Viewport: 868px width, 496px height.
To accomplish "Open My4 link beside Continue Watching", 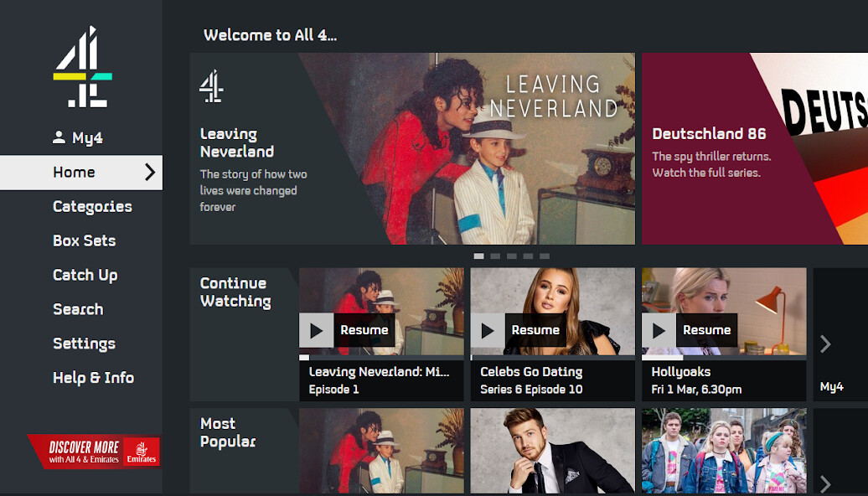I will (x=831, y=386).
